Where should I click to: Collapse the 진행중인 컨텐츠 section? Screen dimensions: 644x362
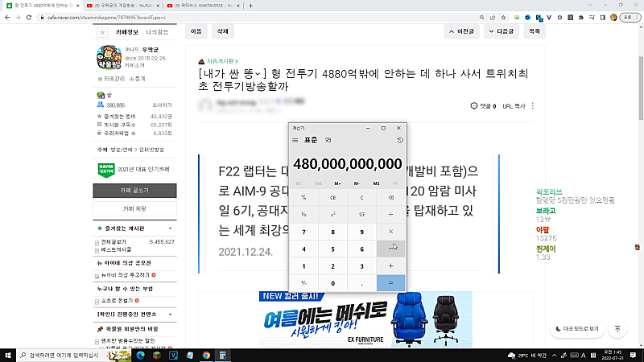170,315
